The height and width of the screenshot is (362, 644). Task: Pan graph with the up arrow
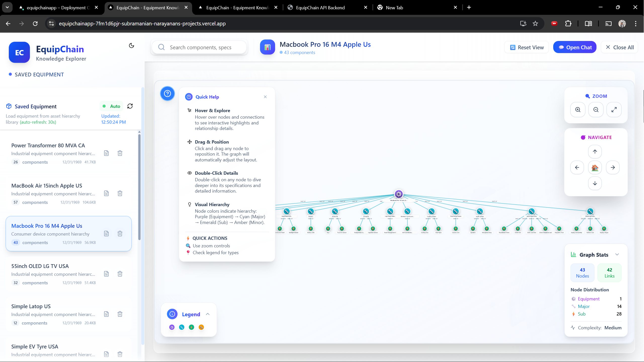[x=595, y=152]
